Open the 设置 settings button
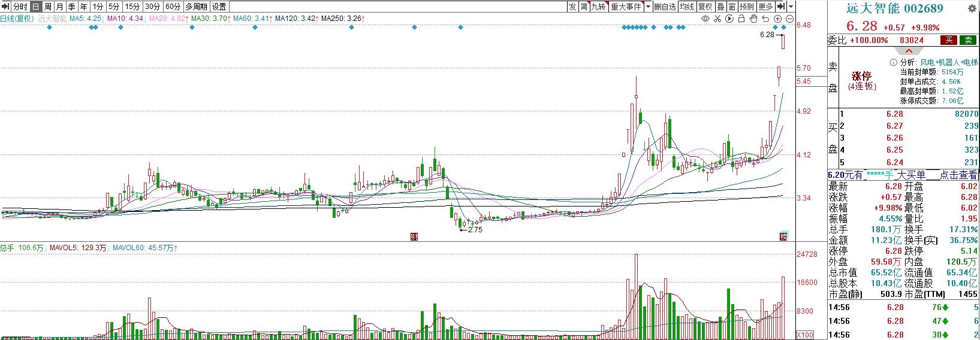980x340 pixels. 219,7
